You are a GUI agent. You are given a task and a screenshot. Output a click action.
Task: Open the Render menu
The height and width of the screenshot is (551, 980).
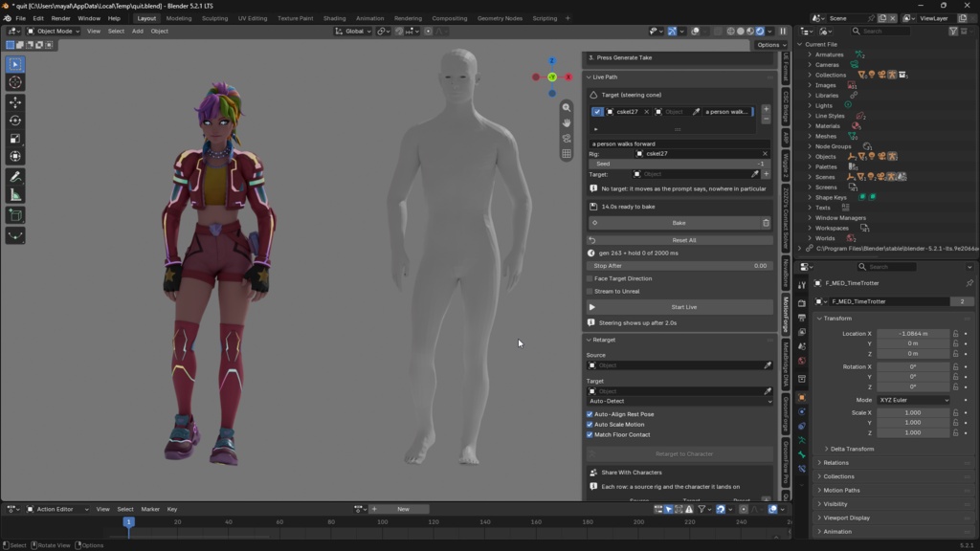60,18
